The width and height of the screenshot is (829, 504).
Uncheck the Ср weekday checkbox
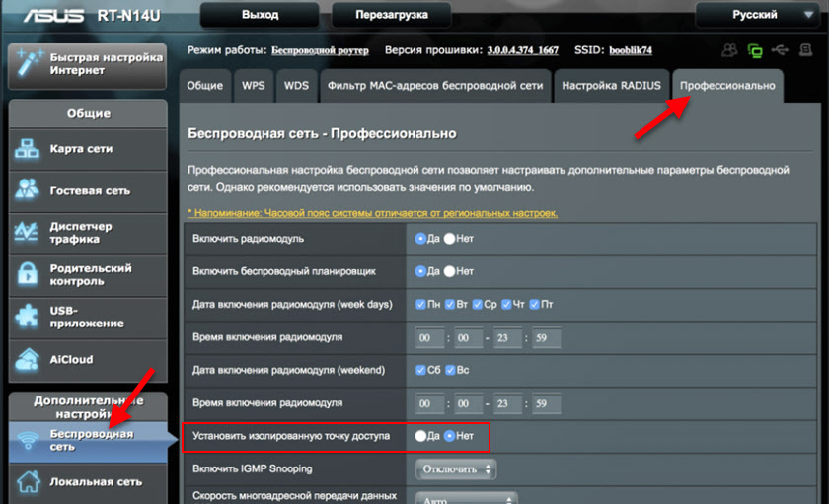coord(478,304)
